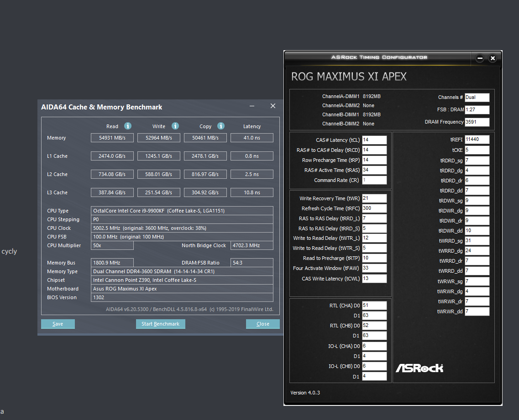Click the CPU Clock value 5002.5 MHz
The width and height of the screenshot is (519, 420).
coord(182,228)
